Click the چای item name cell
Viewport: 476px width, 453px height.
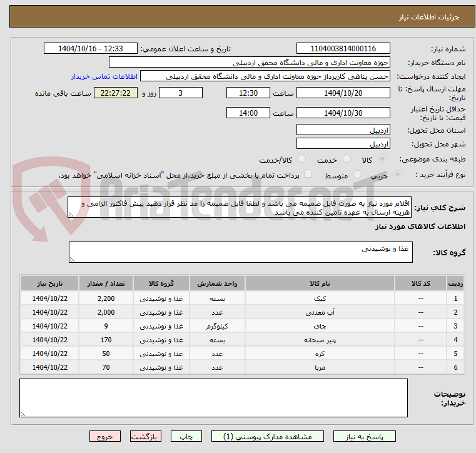320,326
